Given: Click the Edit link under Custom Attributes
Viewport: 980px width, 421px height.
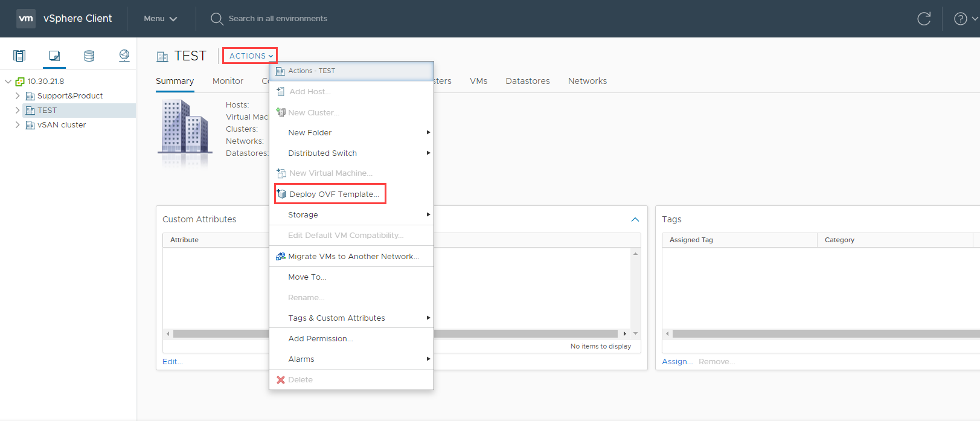Looking at the screenshot, I should [x=172, y=361].
